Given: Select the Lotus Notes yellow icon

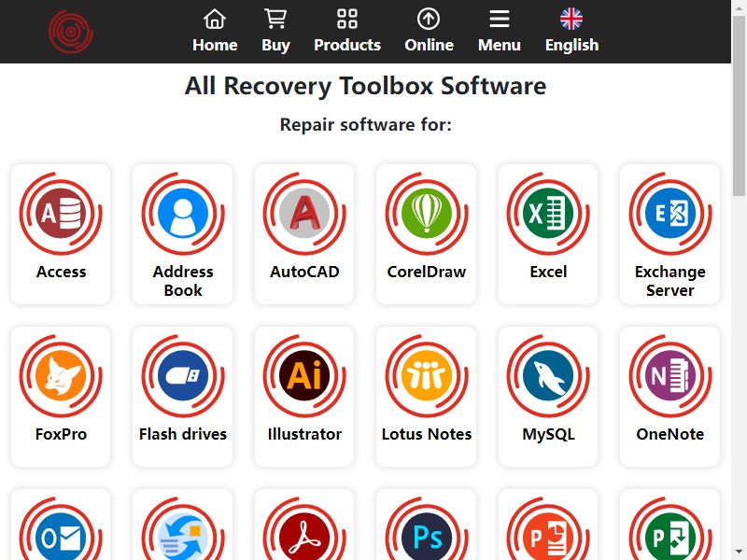Looking at the screenshot, I should [427, 376].
